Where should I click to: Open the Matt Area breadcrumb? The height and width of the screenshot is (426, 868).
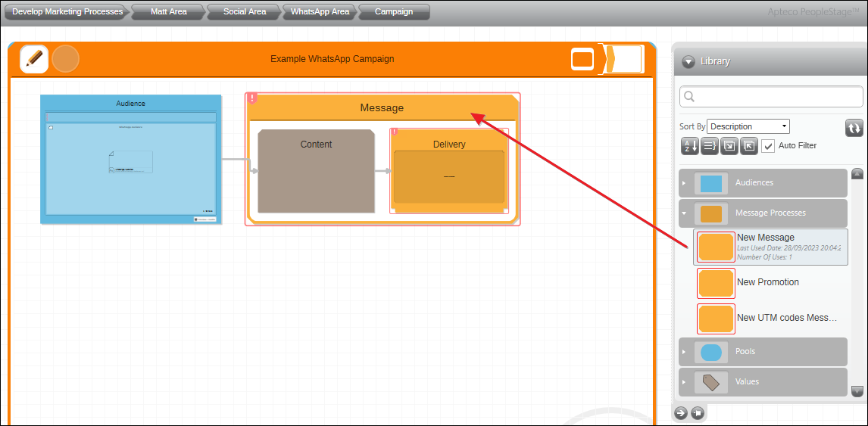click(168, 11)
